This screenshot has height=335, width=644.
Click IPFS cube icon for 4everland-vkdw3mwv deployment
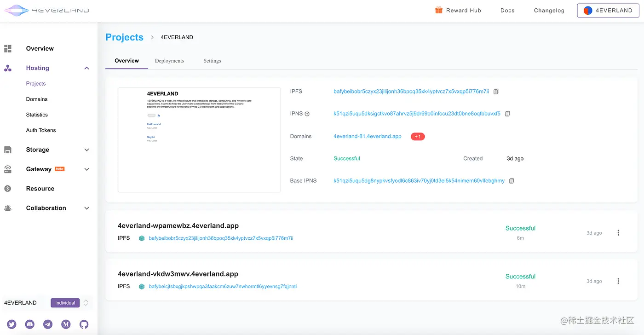click(x=142, y=286)
